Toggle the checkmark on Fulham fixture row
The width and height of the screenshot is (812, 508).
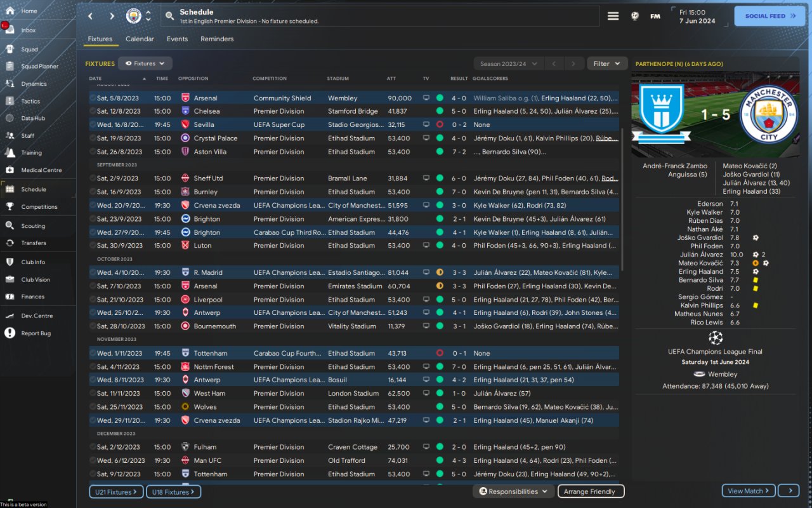click(x=93, y=447)
